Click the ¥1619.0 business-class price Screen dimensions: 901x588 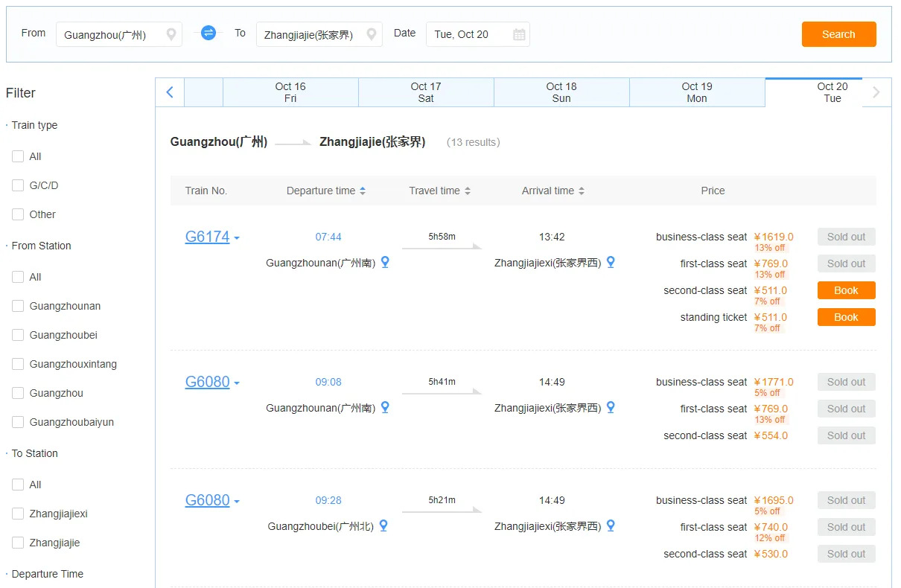pos(774,237)
